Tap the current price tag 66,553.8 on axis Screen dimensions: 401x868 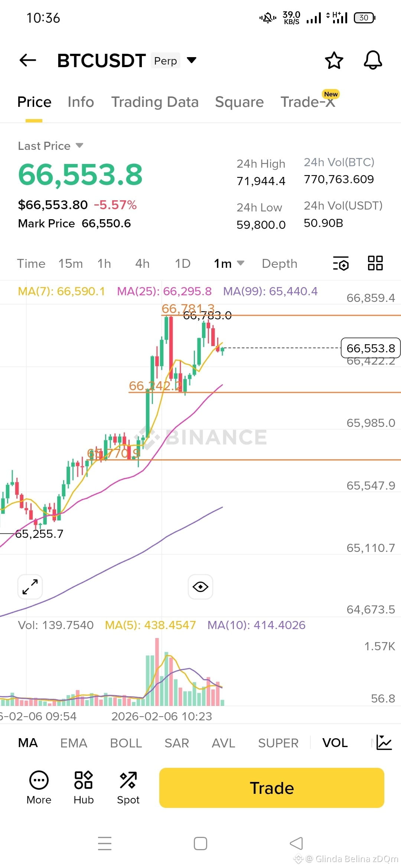click(371, 348)
